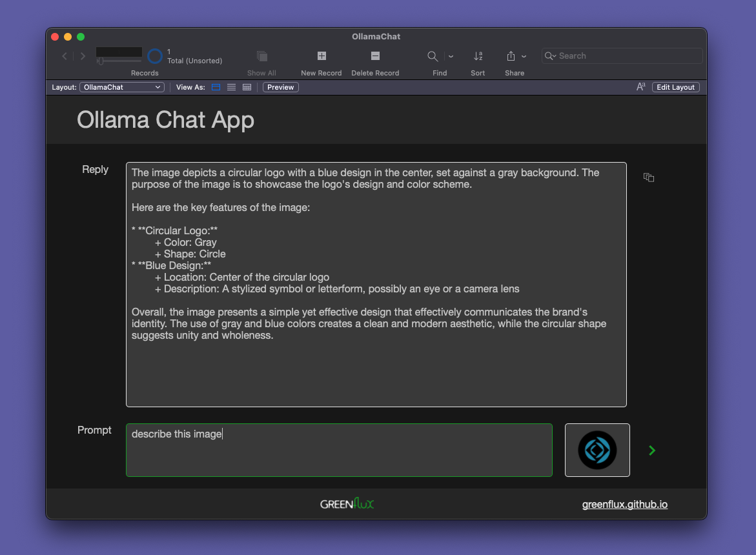Click the text formatting Aa icon
756x555 pixels.
tap(640, 87)
